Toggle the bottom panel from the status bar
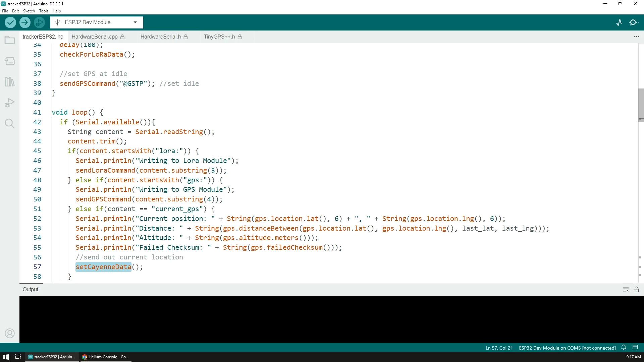644x362 pixels. coord(635,348)
